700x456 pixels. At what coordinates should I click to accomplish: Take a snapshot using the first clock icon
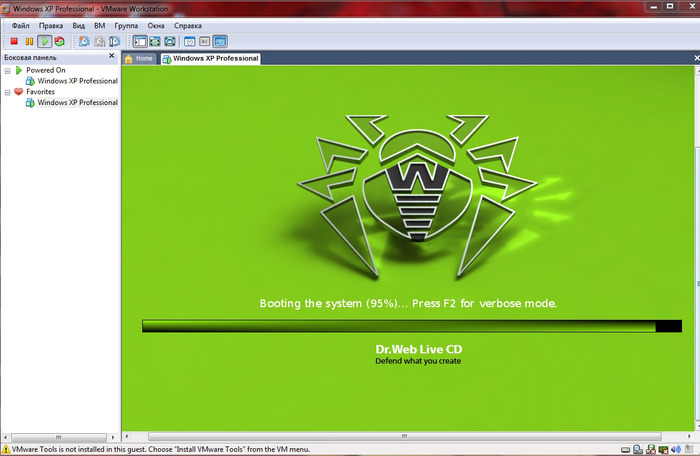(84, 42)
